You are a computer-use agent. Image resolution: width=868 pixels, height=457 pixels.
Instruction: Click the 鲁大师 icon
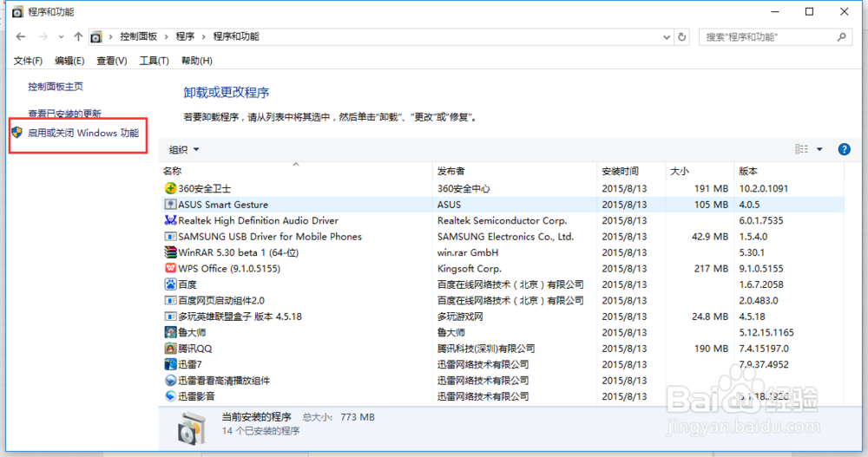[x=170, y=332]
